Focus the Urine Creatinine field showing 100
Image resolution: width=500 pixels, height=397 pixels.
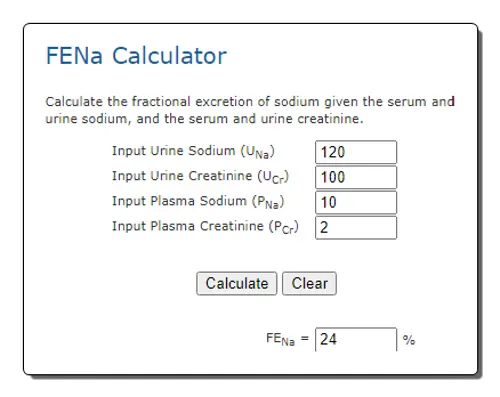tap(356, 177)
